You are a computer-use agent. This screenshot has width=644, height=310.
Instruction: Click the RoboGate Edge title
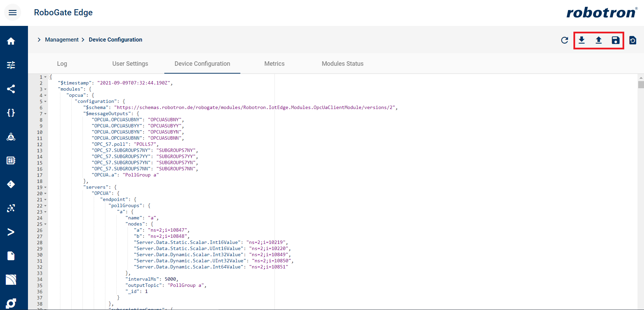coord(63,13)
